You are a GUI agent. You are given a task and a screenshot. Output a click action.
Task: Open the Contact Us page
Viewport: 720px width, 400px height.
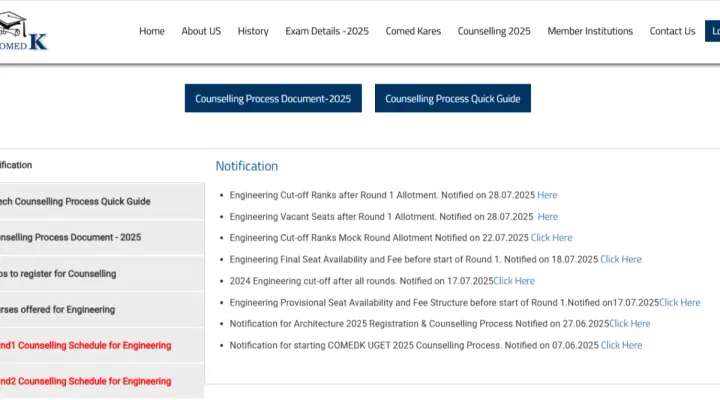click(672, 31)
